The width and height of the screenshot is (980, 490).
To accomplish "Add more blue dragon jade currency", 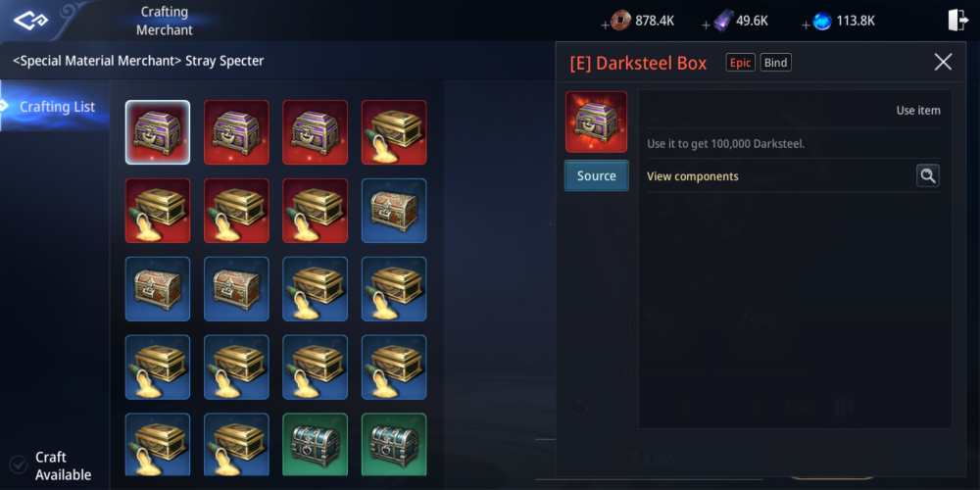I will tap(806, 25).
